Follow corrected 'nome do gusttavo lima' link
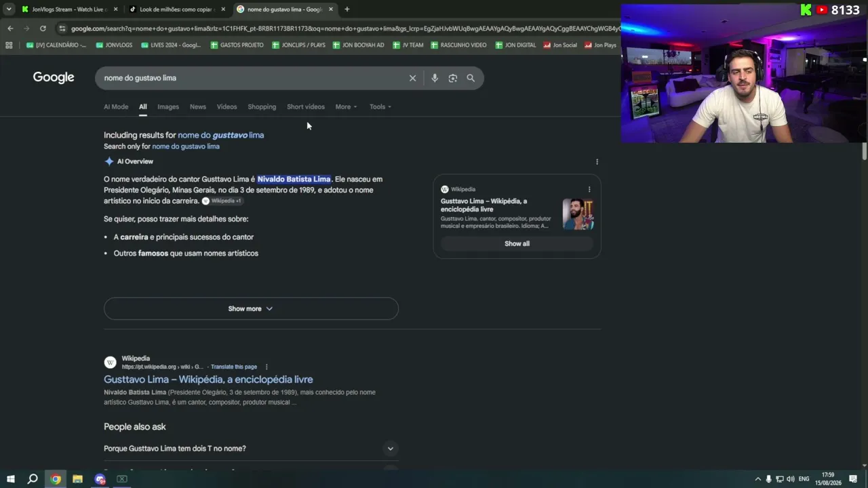The image size is (868, 488). coord(221,135)
